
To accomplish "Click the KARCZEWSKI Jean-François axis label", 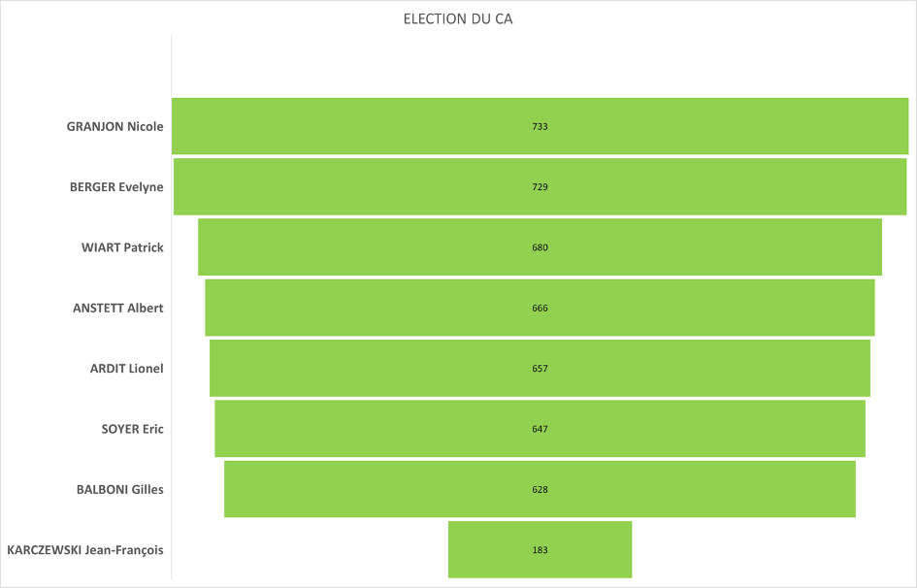I will coord(85,550).
